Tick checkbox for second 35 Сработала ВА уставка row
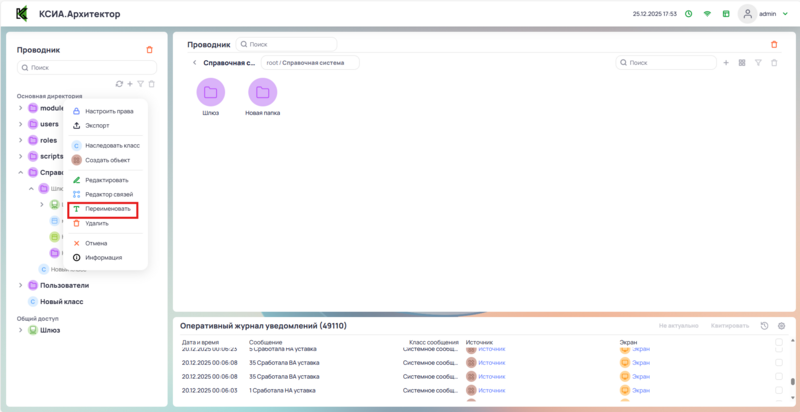This screenshot has height=412, width=800. coord(779,376)
